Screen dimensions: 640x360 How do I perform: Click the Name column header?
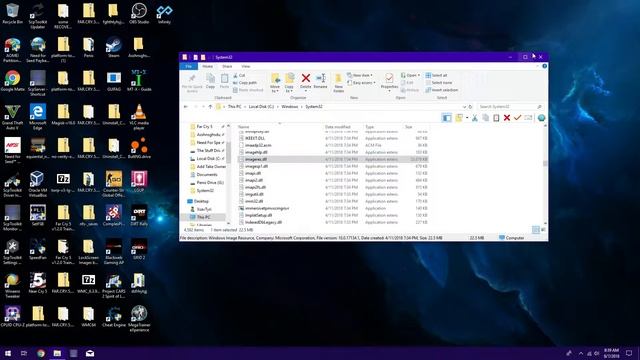(x=244, y=127)
